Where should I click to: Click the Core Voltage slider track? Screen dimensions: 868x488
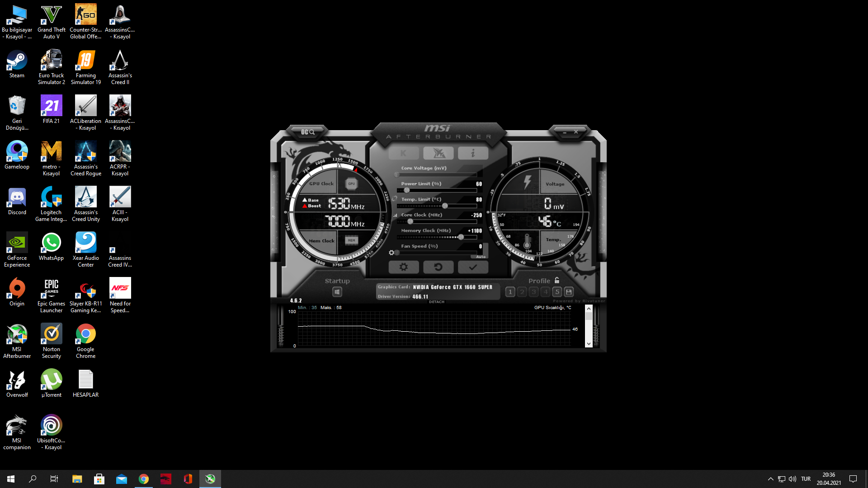(x=437, y=175)
